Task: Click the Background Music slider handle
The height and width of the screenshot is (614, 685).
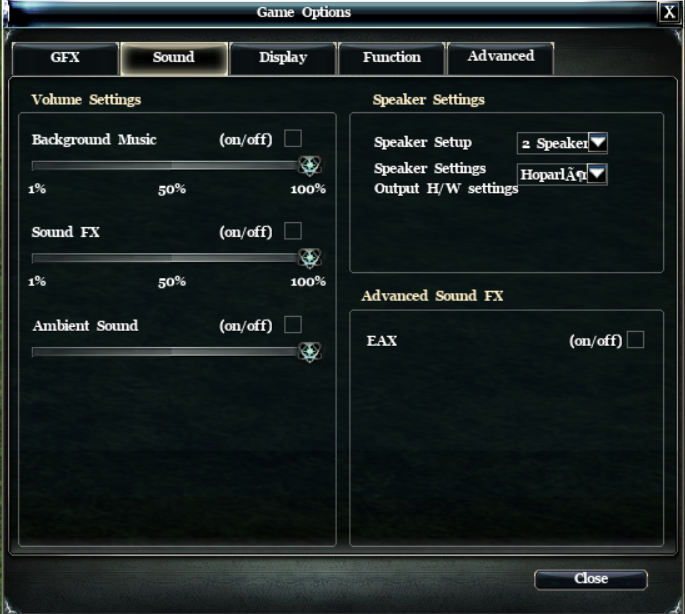Action: click(x=309, y=165)
